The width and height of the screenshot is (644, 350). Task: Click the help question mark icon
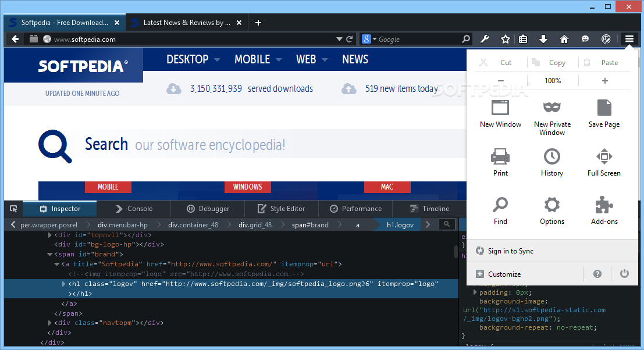(597, 274)
